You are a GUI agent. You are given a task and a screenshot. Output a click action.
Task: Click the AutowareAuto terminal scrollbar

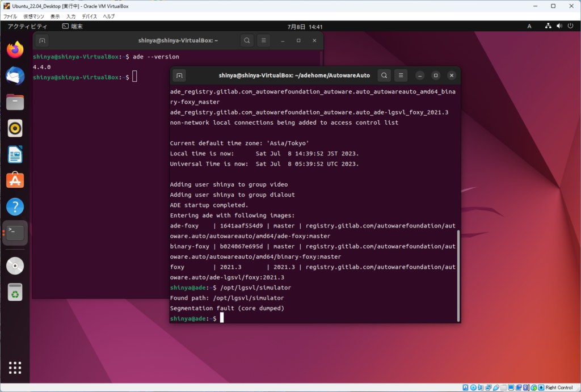tap(458, 276)
